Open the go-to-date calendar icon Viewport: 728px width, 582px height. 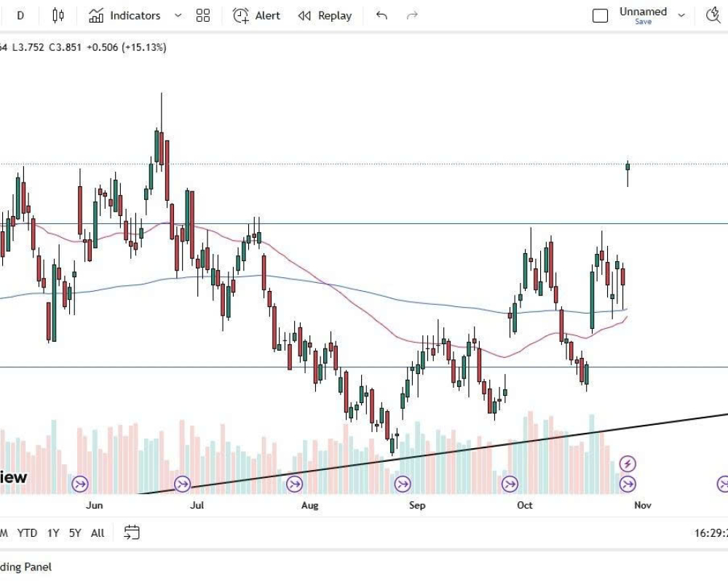coord(131,533)
